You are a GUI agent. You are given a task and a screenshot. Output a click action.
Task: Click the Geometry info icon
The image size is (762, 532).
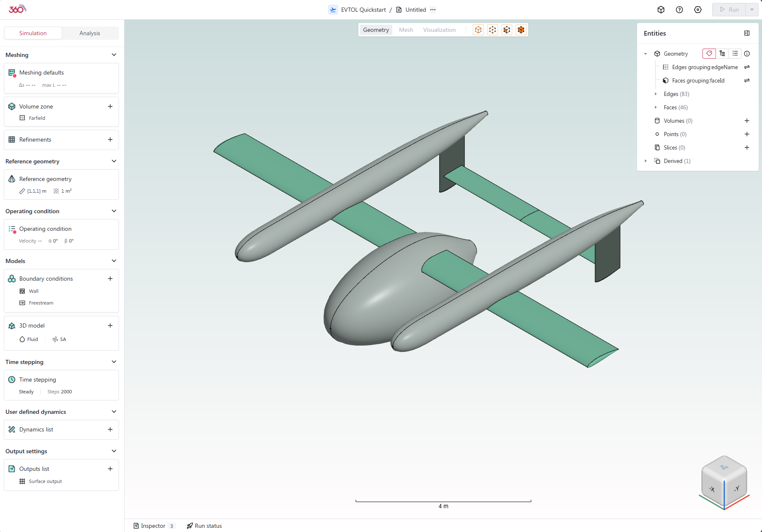click(x=747, y=54)
